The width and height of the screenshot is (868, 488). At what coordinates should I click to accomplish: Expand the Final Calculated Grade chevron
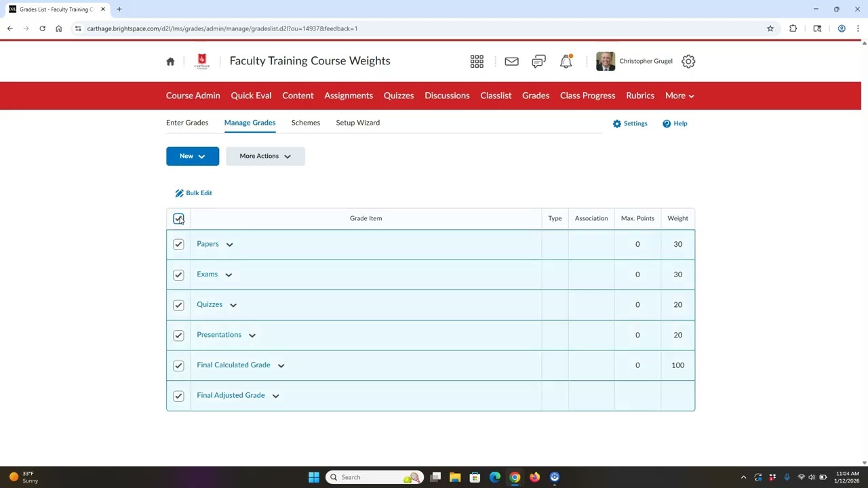(x=281, y=366)
